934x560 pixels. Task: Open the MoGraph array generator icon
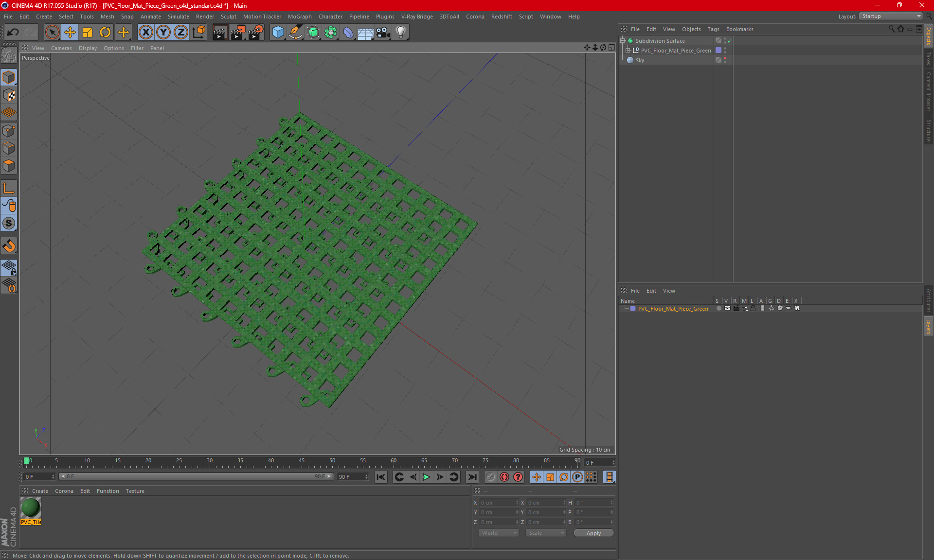[331, 33]
